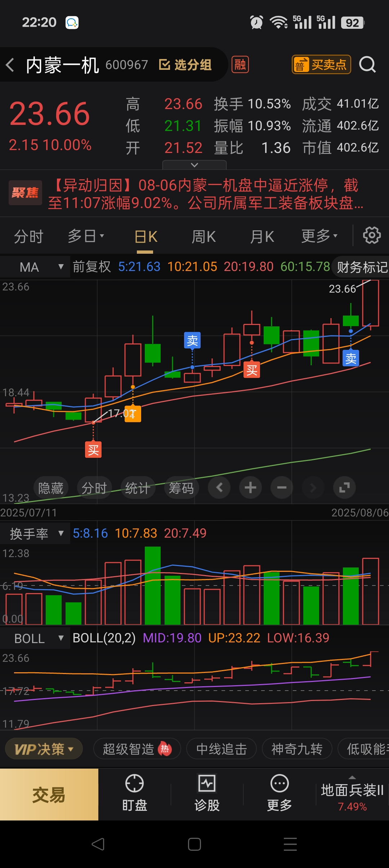The image size is (389, 868).
Task: Open the search magnifier icon
Action: (x=367, y=65)
